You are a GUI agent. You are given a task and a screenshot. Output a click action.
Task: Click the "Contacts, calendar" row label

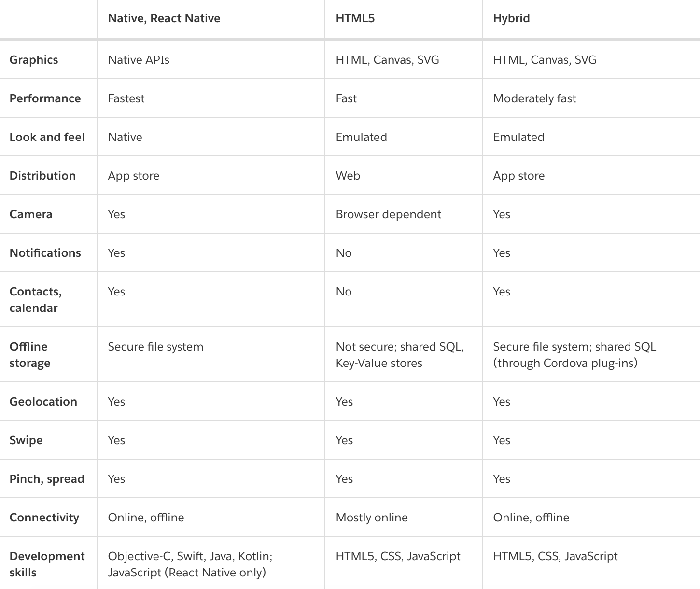35,299
